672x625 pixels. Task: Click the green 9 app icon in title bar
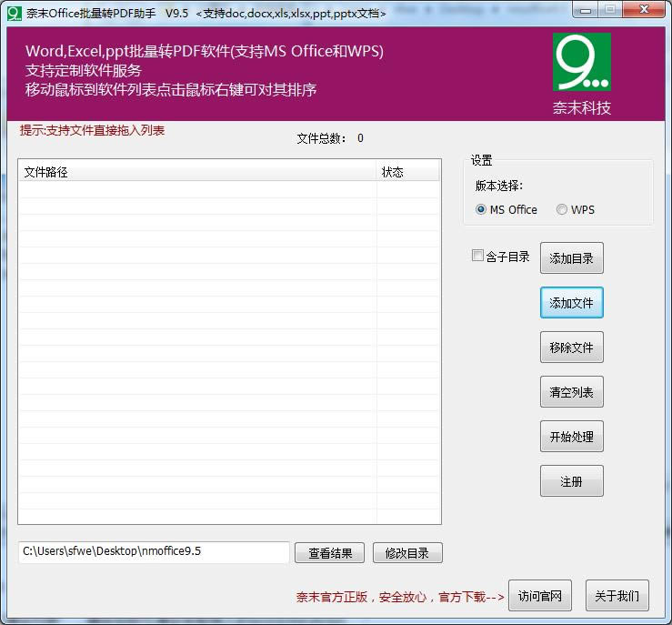(x=15, y=14)
